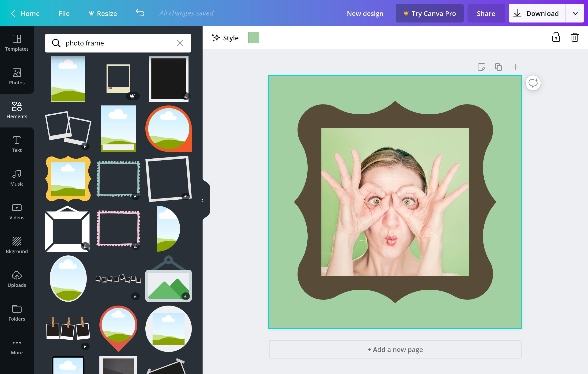588x374 pixels.
Task: Expand the More options panel
Action: 17,347
